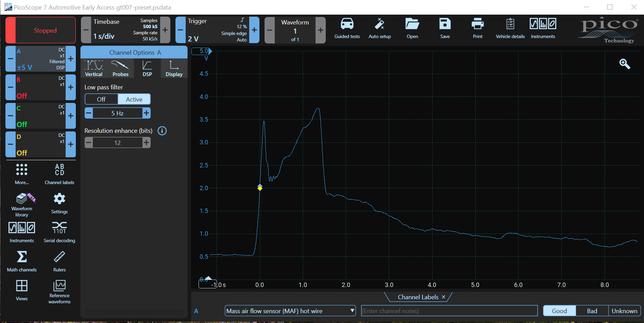Decrease resolution enhance bits
The width and height of the screenshot is (644, 323).
click(89, 143)
